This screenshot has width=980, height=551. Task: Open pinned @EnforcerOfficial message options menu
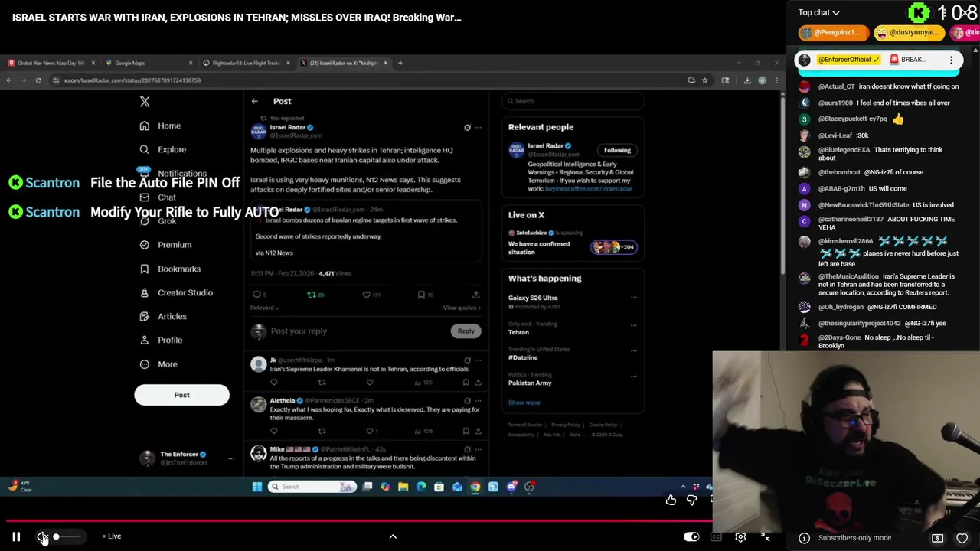coord(951,60)
